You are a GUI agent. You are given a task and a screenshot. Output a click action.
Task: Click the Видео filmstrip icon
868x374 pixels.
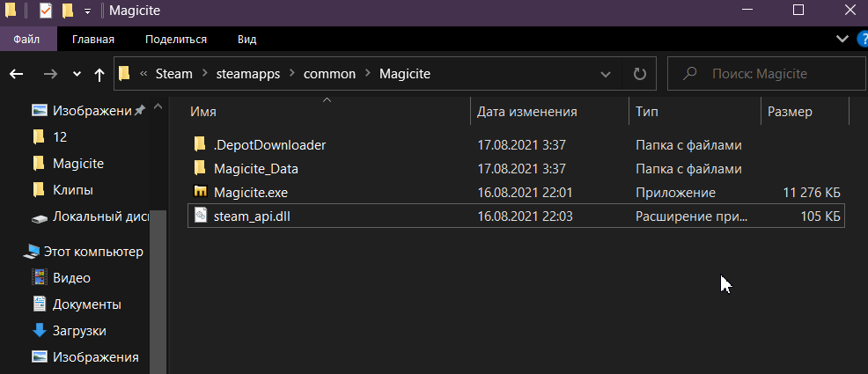(x=40, y=277)
